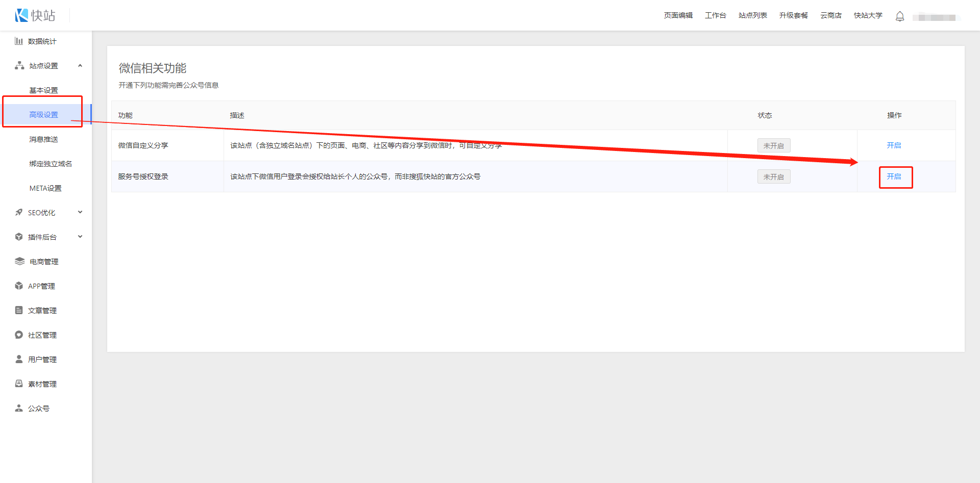The height and width of the screenshot is (483, 980).
Task: Click the 社区管理 chat bubble icon
Action: (x=19, y=335)
